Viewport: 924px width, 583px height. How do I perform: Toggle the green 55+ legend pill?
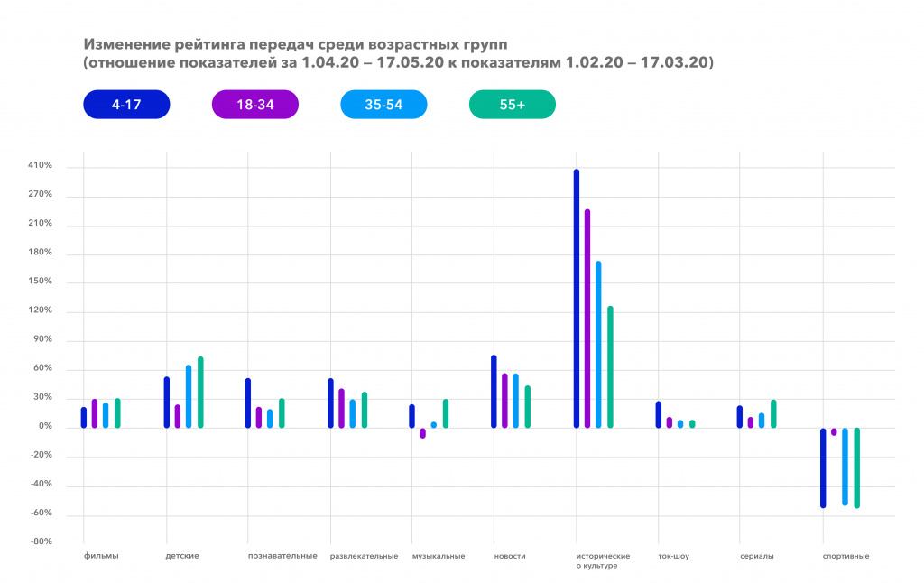pyautogui.click(x=512, y=104)
